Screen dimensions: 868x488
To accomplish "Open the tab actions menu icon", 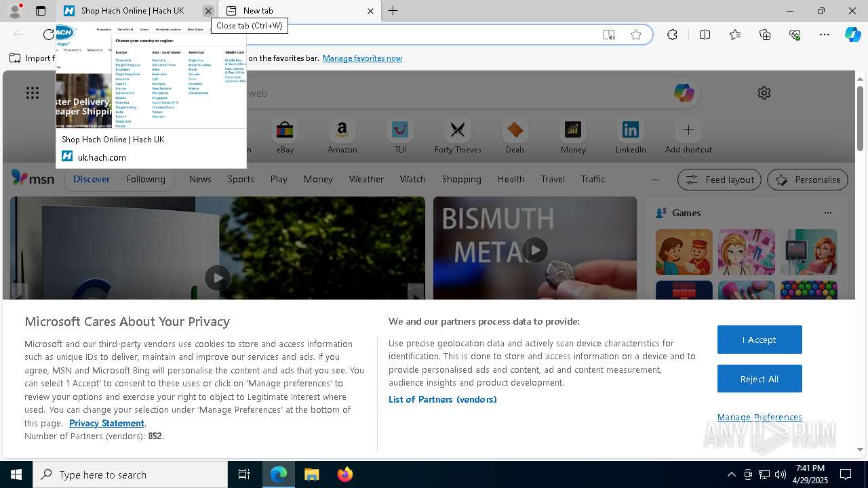I will point(41,11).
